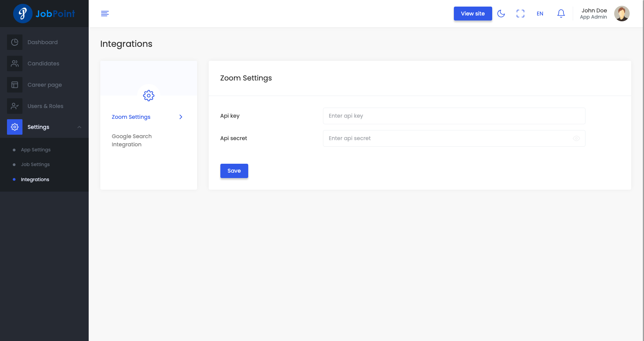The height and width of the screenshot is (341, 644).
Task: Go to Candidates in the sidebar
Action: pos(43,63)
